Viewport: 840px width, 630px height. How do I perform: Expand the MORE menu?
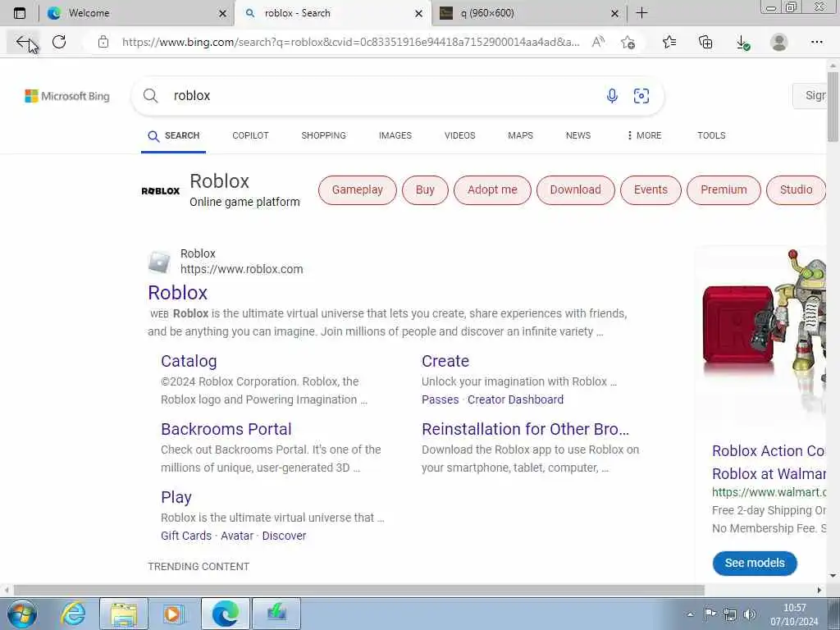coord(645,135)
